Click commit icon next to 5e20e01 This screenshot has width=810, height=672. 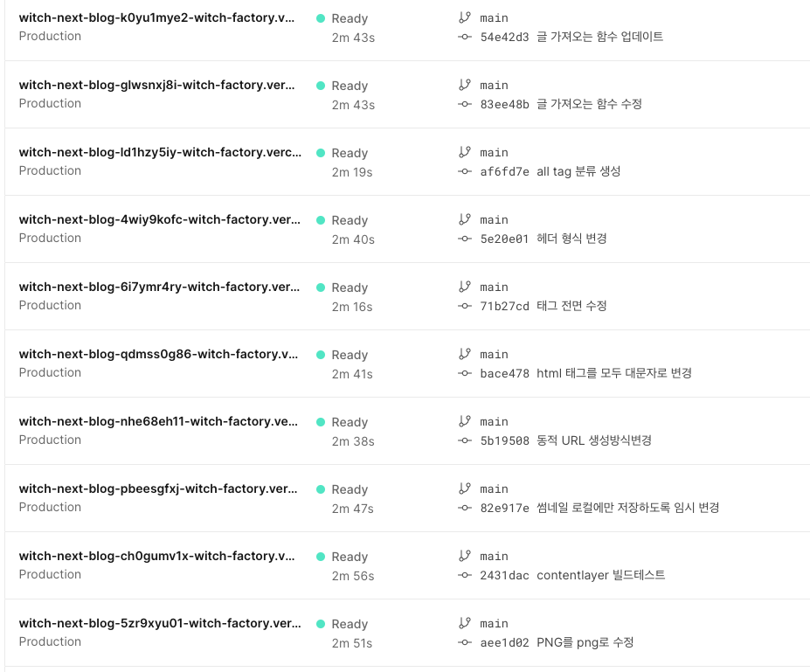[x=465, y=239]
